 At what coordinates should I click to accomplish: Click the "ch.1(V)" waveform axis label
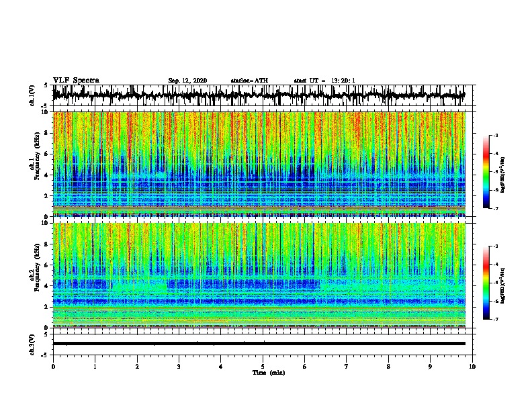pos(32,95)
